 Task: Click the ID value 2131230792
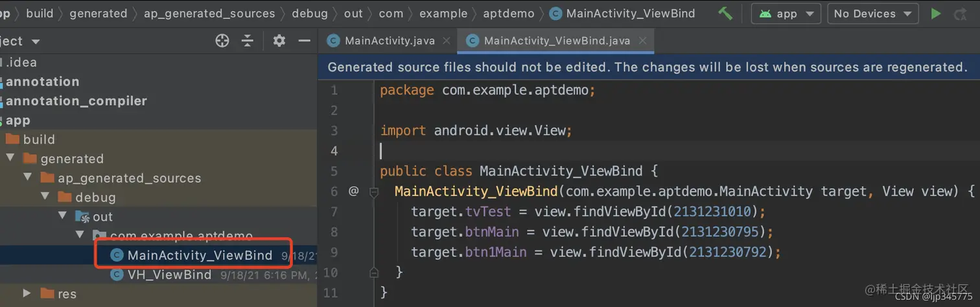click(727, 252)
